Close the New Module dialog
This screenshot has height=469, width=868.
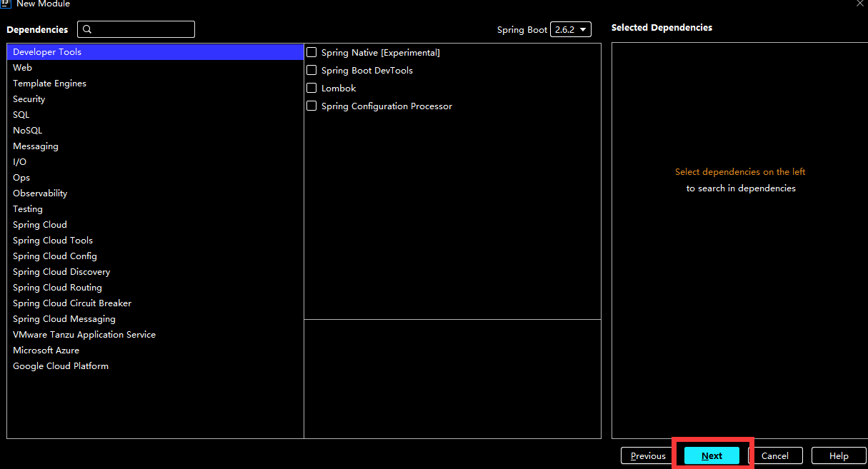coord(859,4)
